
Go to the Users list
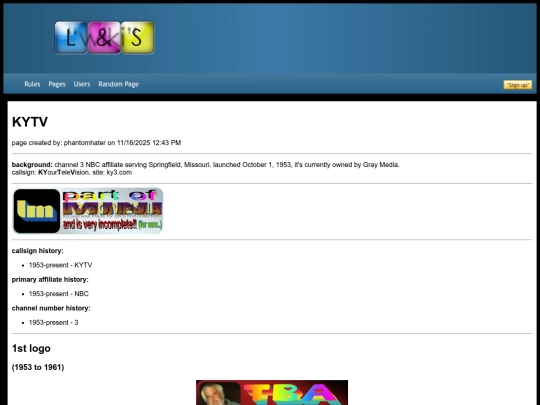(x=82, y=84)
